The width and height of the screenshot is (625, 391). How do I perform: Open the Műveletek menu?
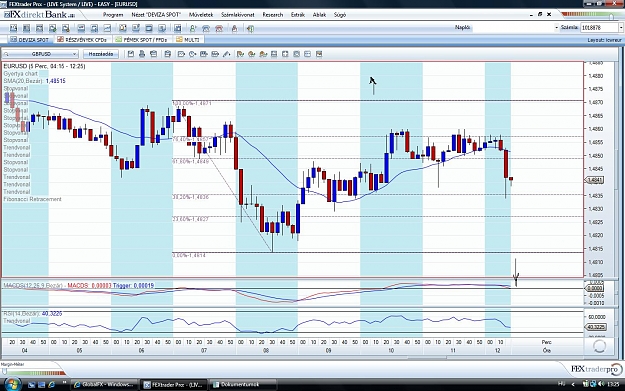point(201,15)
